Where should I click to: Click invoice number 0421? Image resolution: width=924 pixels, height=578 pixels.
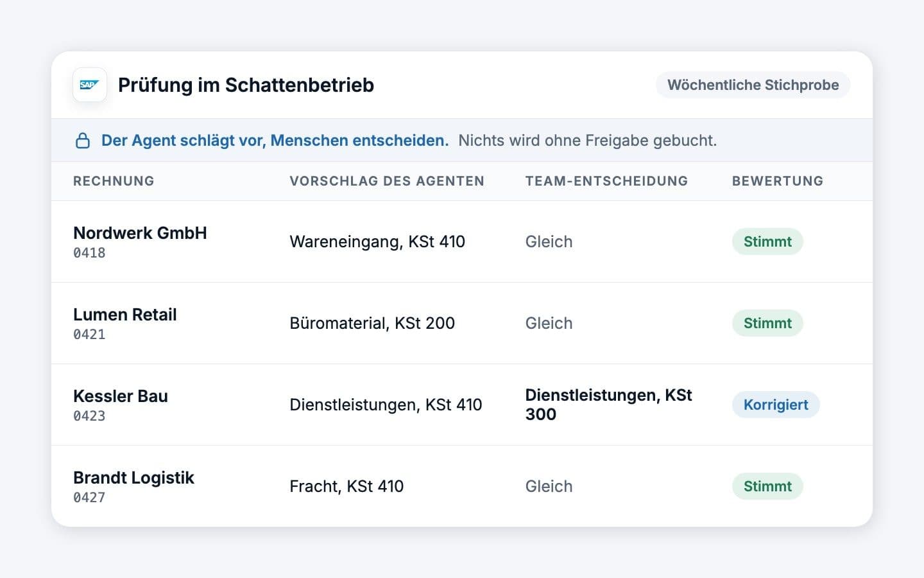89,335
